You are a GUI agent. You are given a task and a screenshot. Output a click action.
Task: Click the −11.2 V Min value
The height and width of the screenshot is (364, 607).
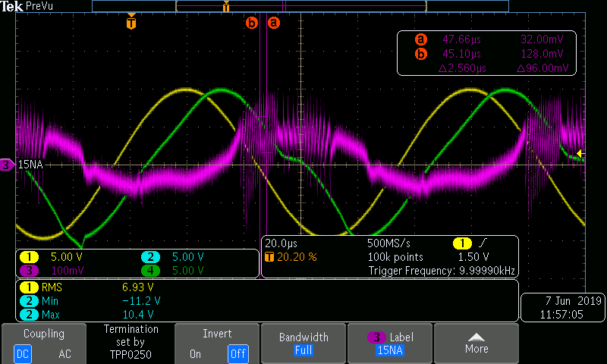pyautogui.click(x=141, y=301)
